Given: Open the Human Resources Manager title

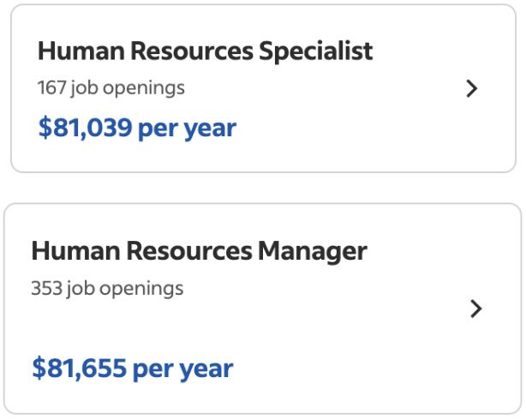Looking at the screenshot, I should point(199,252).
